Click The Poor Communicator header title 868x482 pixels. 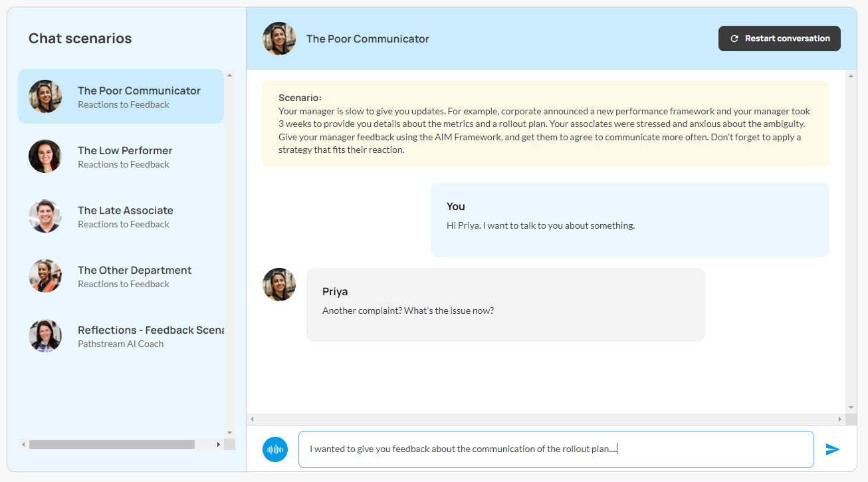tap(368, 39)
